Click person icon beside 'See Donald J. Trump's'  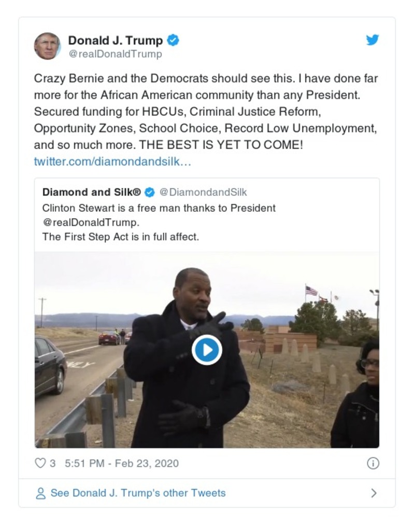pos(40,493)
